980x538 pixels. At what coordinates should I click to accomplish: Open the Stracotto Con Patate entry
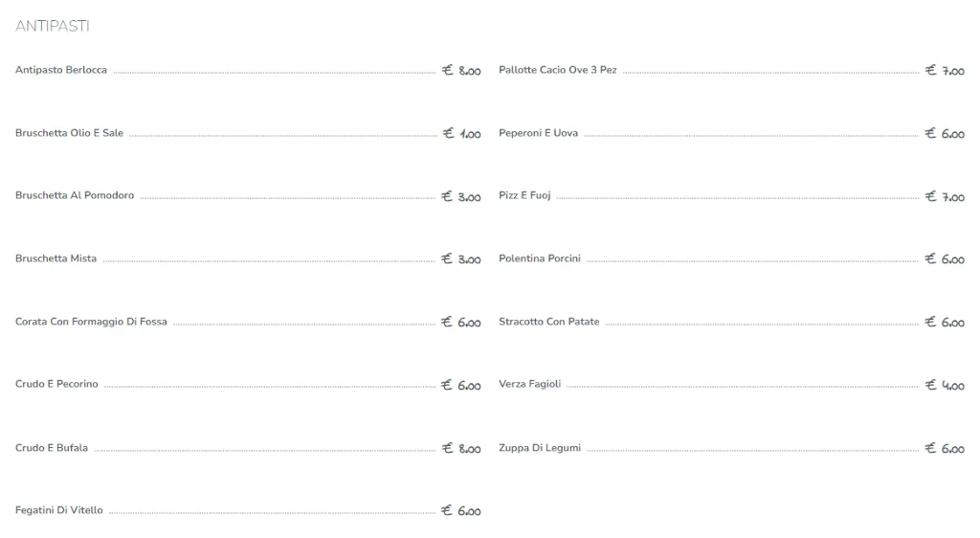[x=549, y=322]
